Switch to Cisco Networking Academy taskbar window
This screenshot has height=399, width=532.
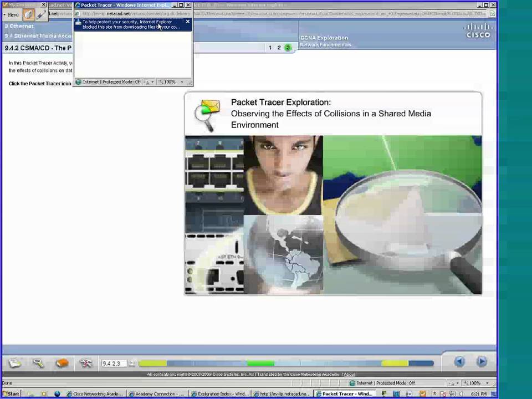click(x=95, y=394)
